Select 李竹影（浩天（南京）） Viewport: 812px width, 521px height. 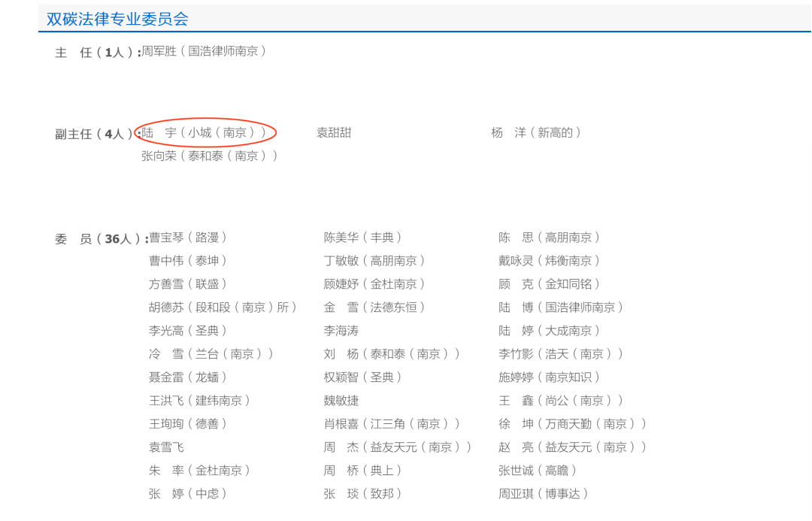tap(561, 354)
